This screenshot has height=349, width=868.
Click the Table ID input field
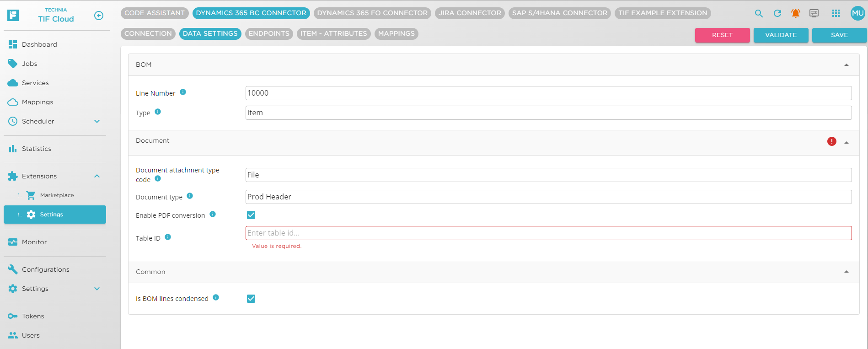pyautogui.click(x=548, y=233)
